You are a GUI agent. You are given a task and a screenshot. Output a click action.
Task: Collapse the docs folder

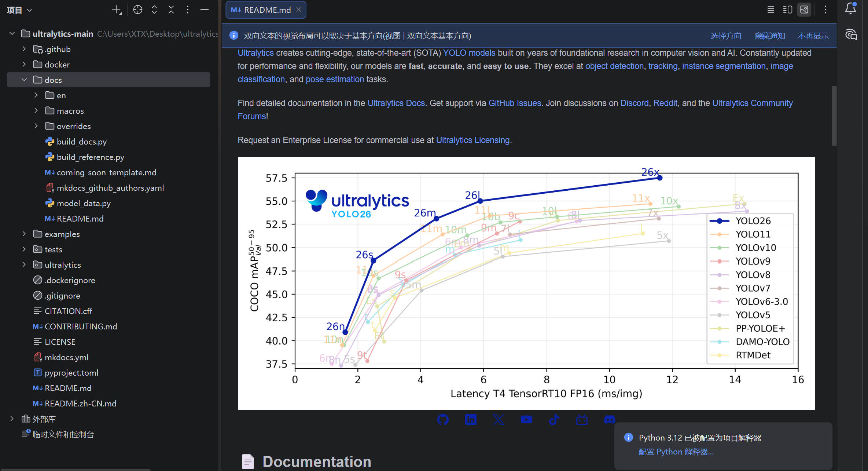point(24,80)
